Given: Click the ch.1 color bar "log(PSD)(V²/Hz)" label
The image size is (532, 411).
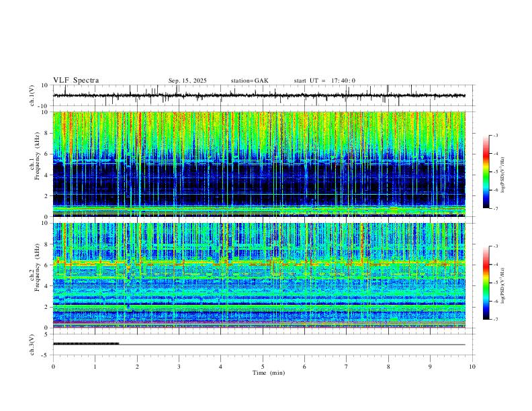Looking at the screenshot, I should tap(503, 175).
